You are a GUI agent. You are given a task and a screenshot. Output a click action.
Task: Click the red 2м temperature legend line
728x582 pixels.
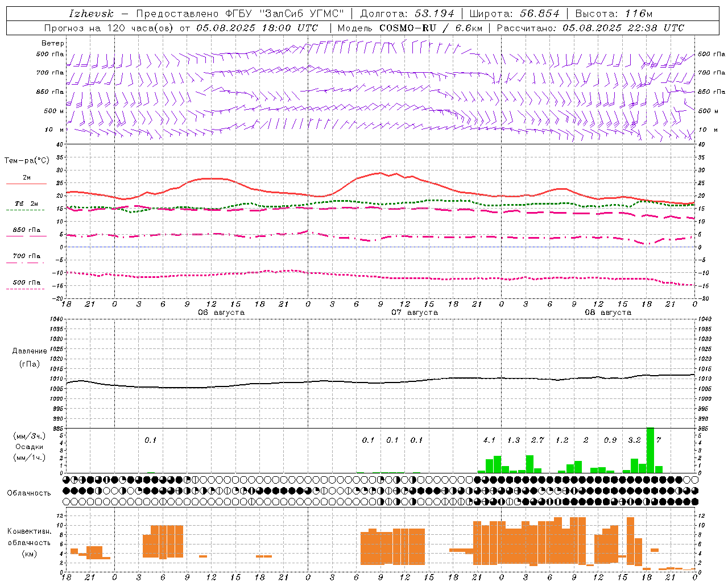coord(26,184)
